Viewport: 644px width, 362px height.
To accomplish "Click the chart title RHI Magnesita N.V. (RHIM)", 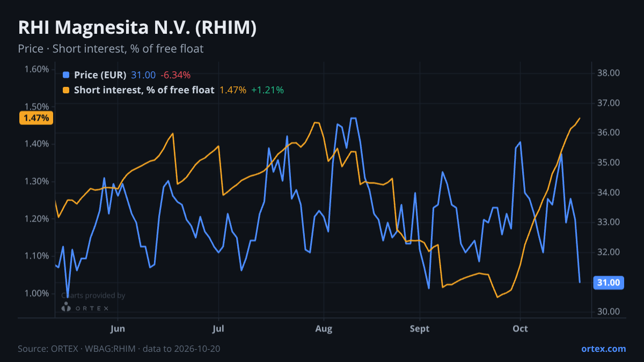I will pos(137,28).
